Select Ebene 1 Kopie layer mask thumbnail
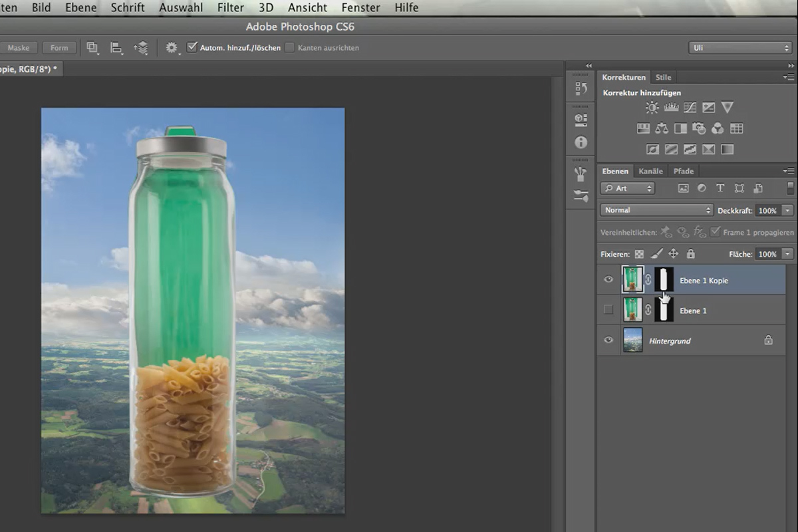 664,280
